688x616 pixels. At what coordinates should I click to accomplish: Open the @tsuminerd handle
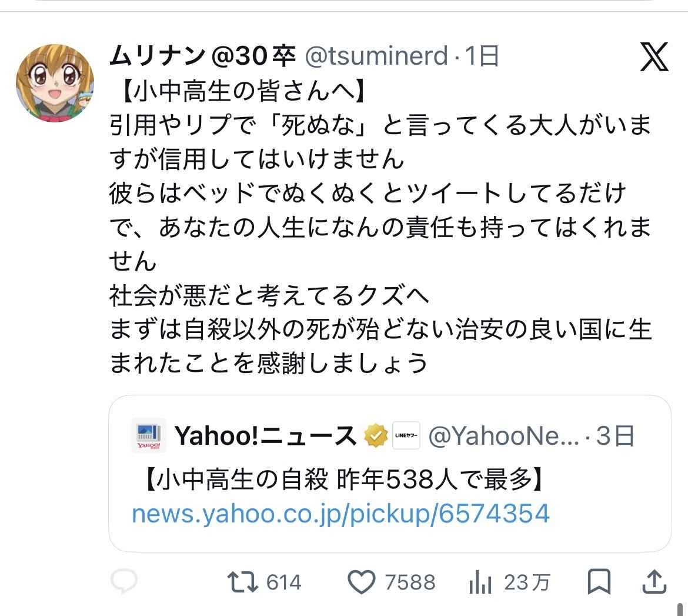(x=376, y=56)
